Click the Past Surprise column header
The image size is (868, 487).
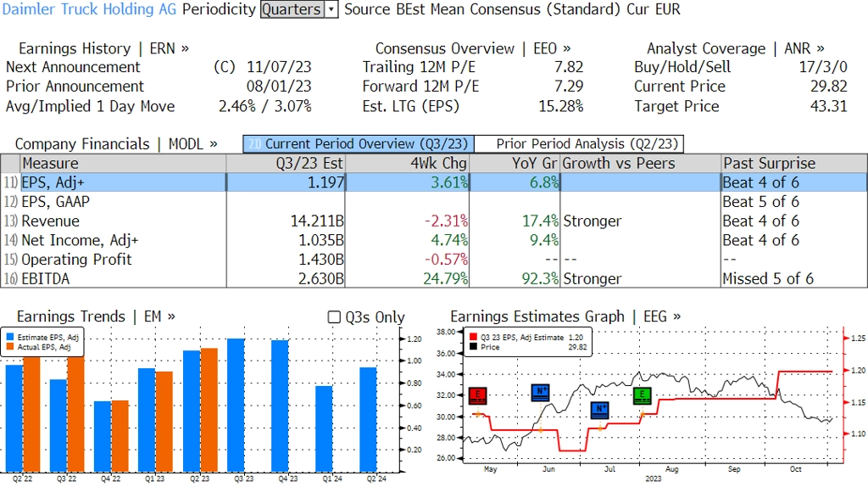[x=793, y=164]
